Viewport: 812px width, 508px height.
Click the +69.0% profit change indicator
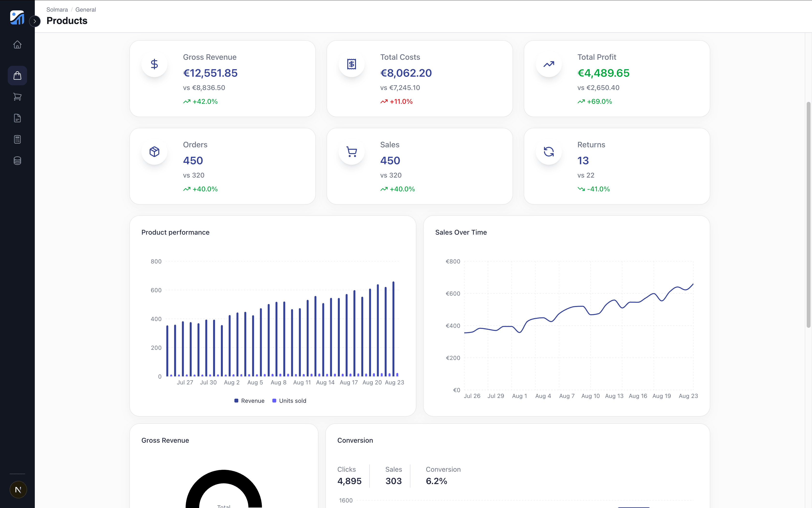pyautogui.click(x=594, y=101)
